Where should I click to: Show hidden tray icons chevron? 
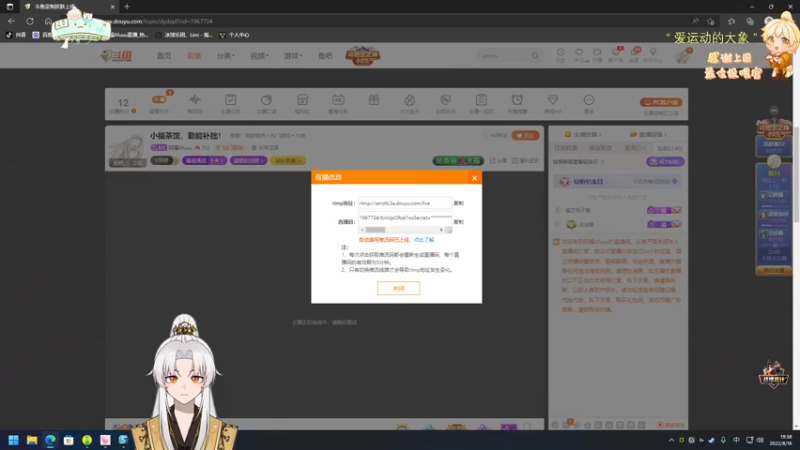pos(671,440)
